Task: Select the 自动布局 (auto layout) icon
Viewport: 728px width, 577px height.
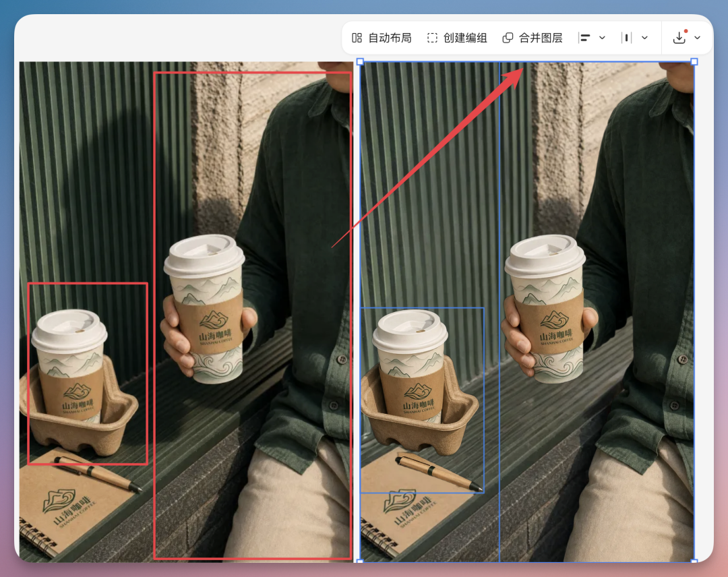Action: tap(357, 38)
